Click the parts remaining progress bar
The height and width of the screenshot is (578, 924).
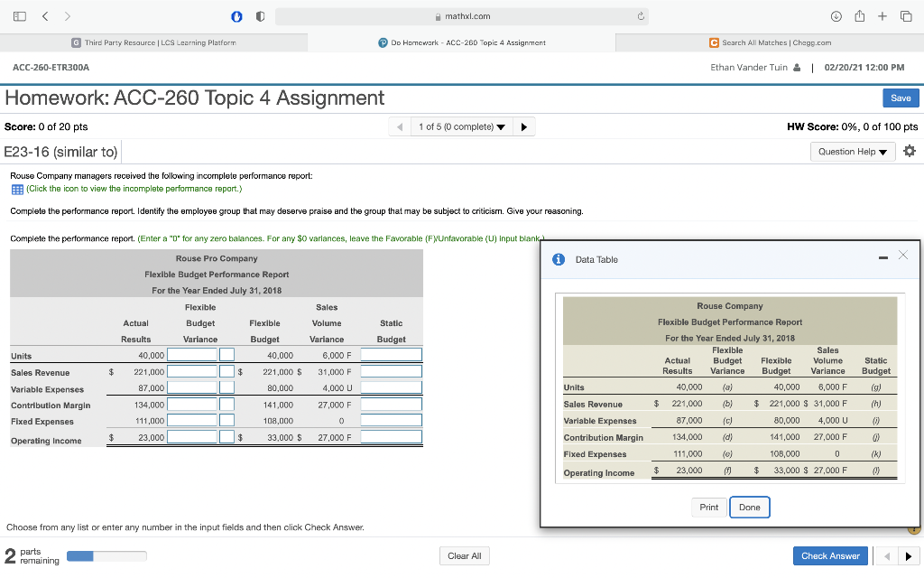point(108,556)
